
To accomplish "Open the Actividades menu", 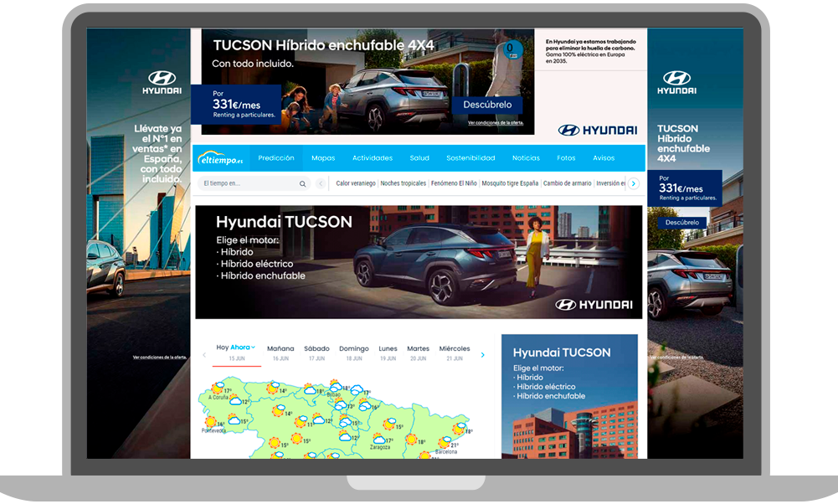I will click(x=373, y=158).
